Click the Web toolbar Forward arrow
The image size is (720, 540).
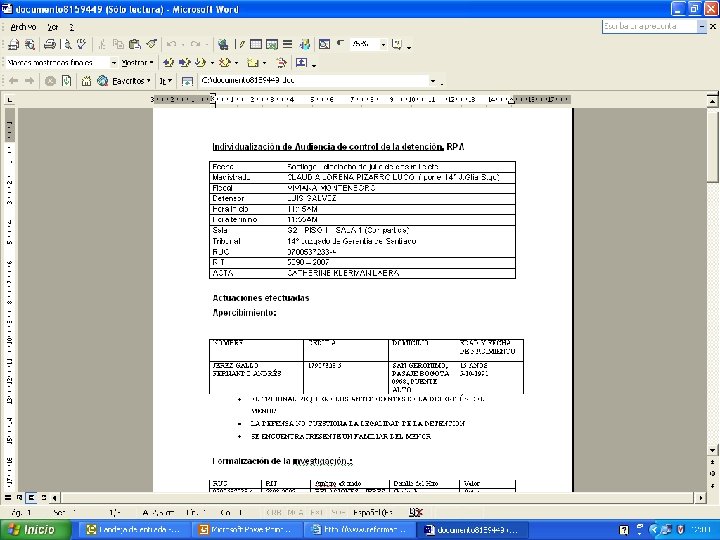point(29,81)
